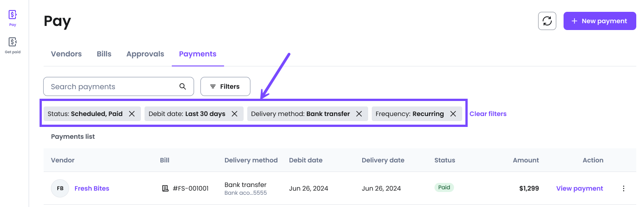Open the View payment link
Screen dimensions: 644x207
click(579, 188)
